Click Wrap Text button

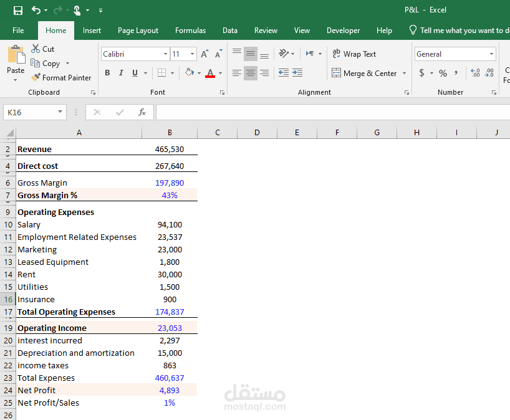354,54
